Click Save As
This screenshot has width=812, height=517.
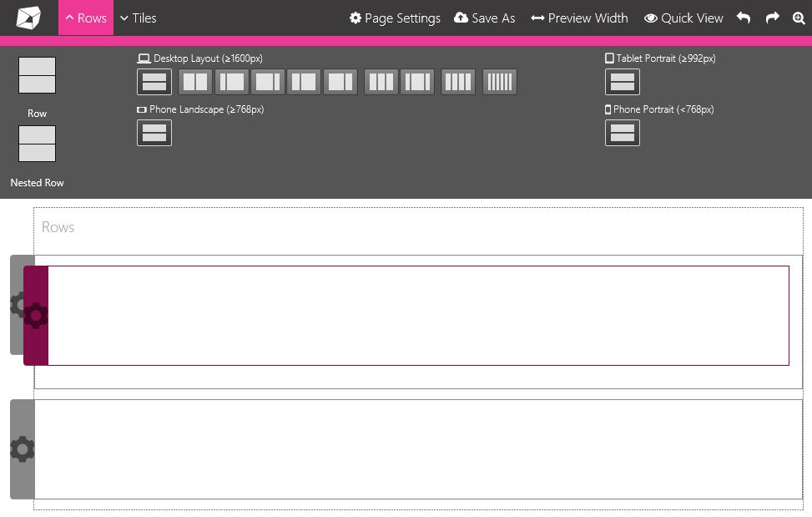pos(485,18)
